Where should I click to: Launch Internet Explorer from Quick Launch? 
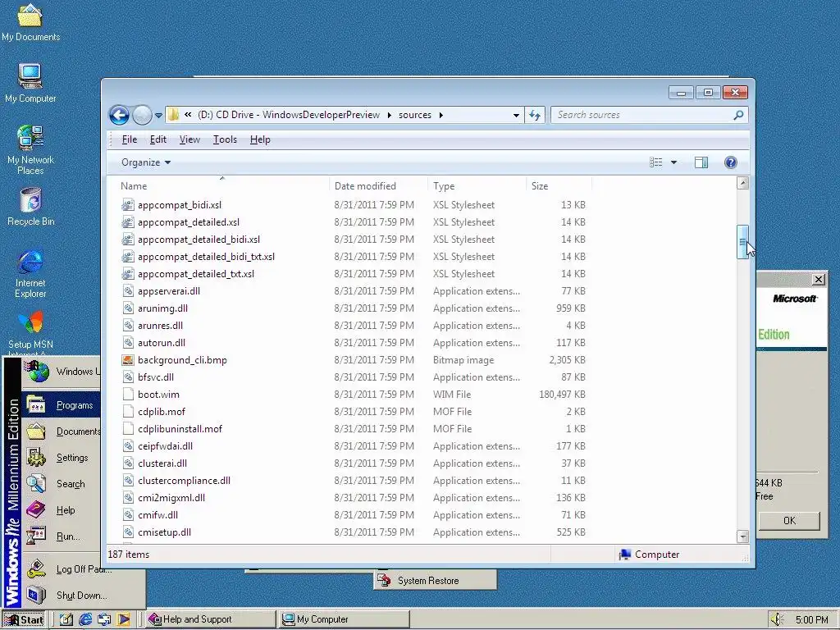[85, 620]
